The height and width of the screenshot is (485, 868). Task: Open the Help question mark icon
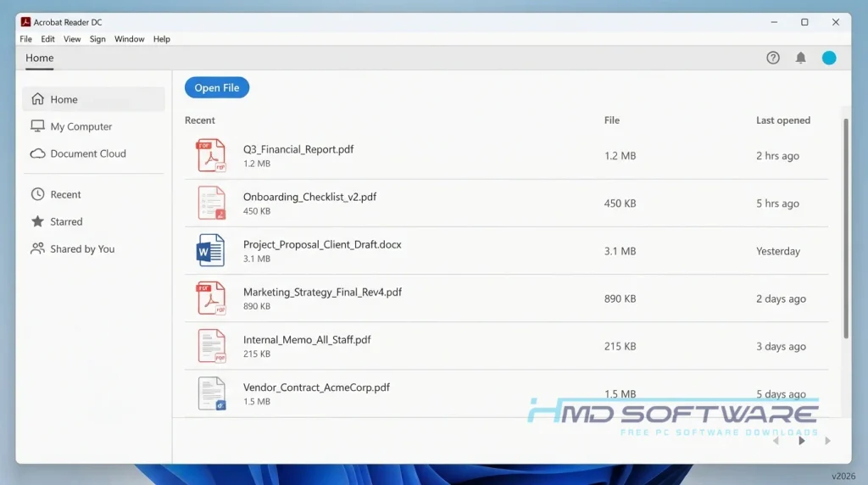773,58
